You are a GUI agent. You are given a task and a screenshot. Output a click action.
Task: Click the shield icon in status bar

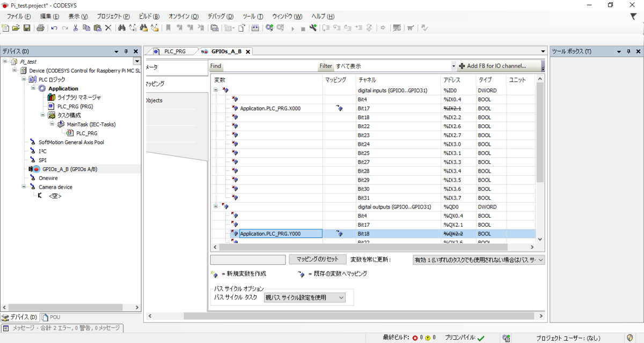(x=630, y=338)
